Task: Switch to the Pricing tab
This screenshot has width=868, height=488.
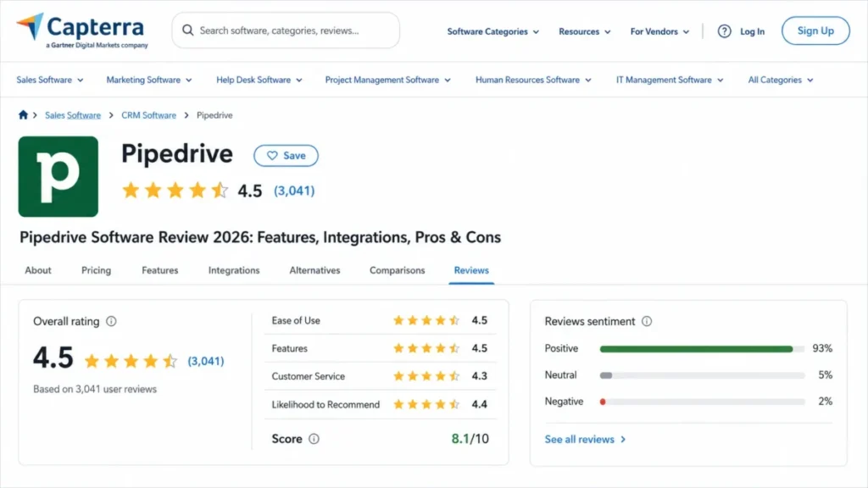Action: pos(97,270)
